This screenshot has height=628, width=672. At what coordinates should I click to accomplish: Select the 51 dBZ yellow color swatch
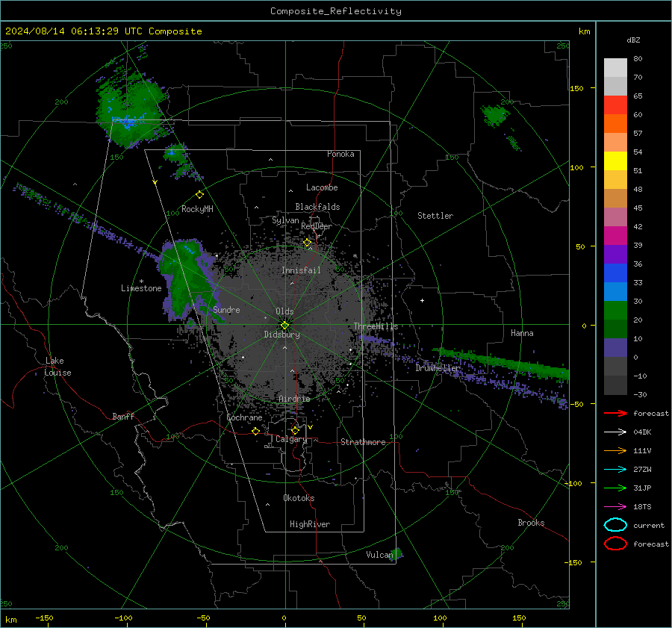[615, 161]
